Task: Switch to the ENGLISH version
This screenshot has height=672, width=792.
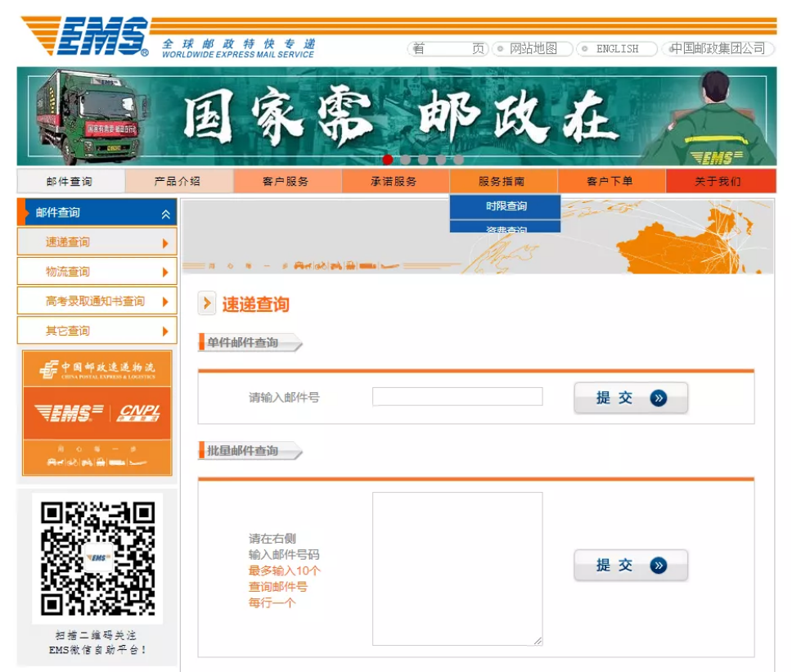Action: 617,48
